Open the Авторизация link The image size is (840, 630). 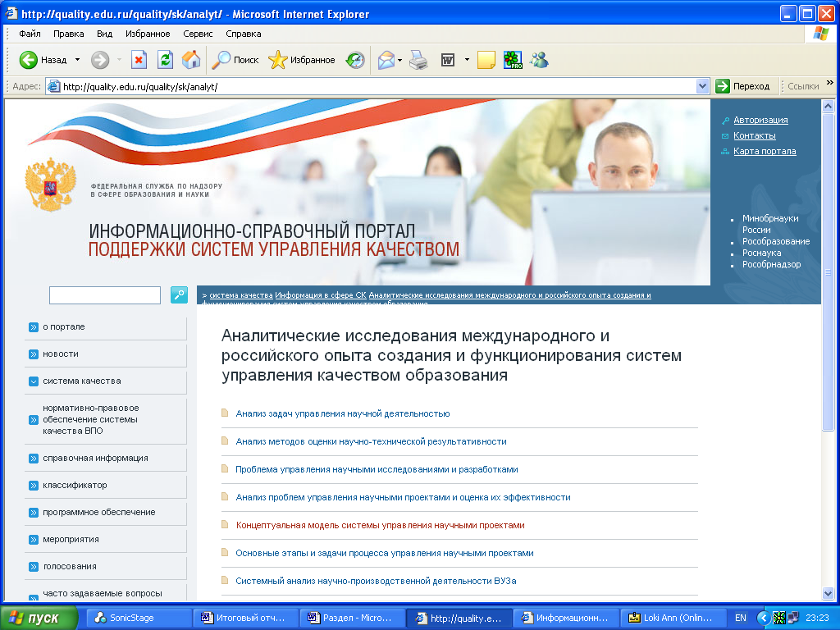point(760,120)
